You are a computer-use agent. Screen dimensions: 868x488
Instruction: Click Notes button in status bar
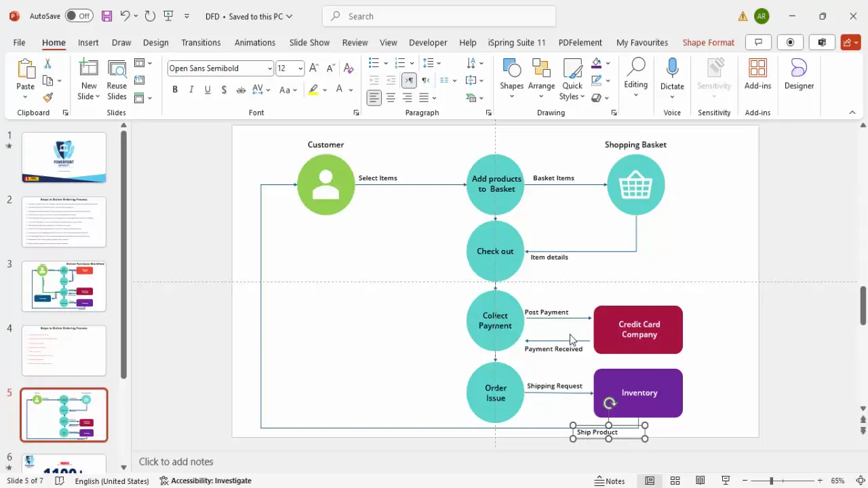coord(610,481)
